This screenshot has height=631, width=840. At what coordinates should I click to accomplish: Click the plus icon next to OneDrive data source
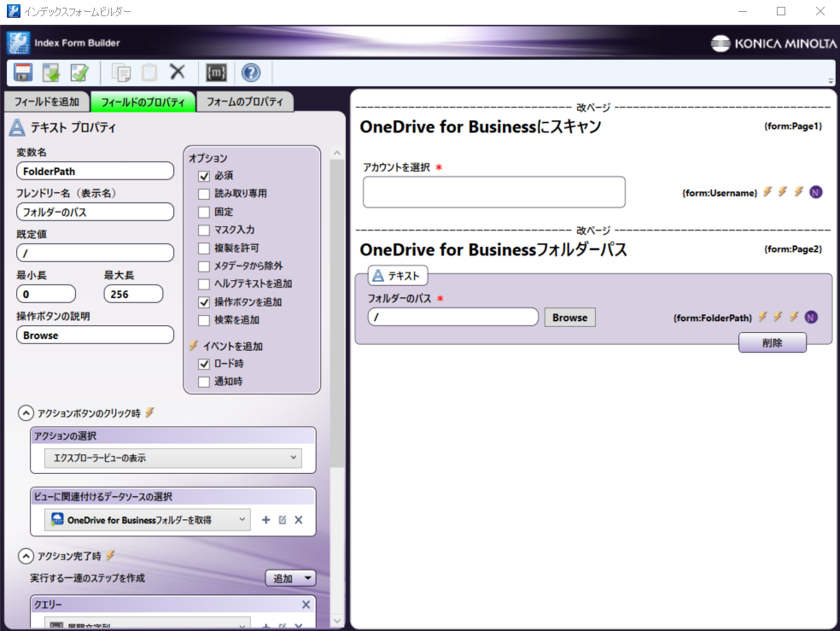tap(265, 520)
